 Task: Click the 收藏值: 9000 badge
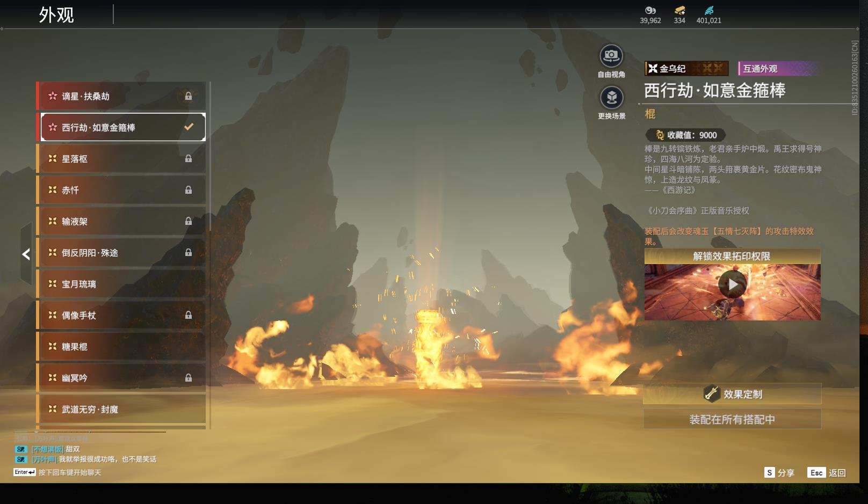tap(685, 135)
